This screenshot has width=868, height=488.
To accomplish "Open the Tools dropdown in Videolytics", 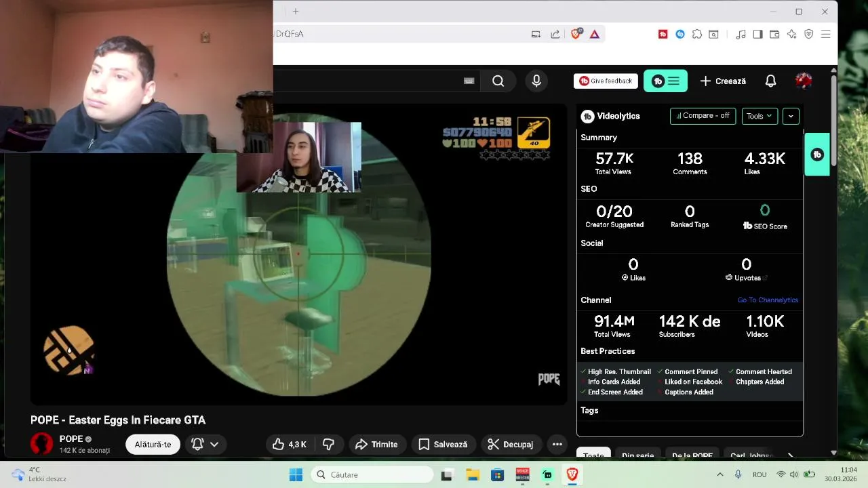I will pos(759,116).
